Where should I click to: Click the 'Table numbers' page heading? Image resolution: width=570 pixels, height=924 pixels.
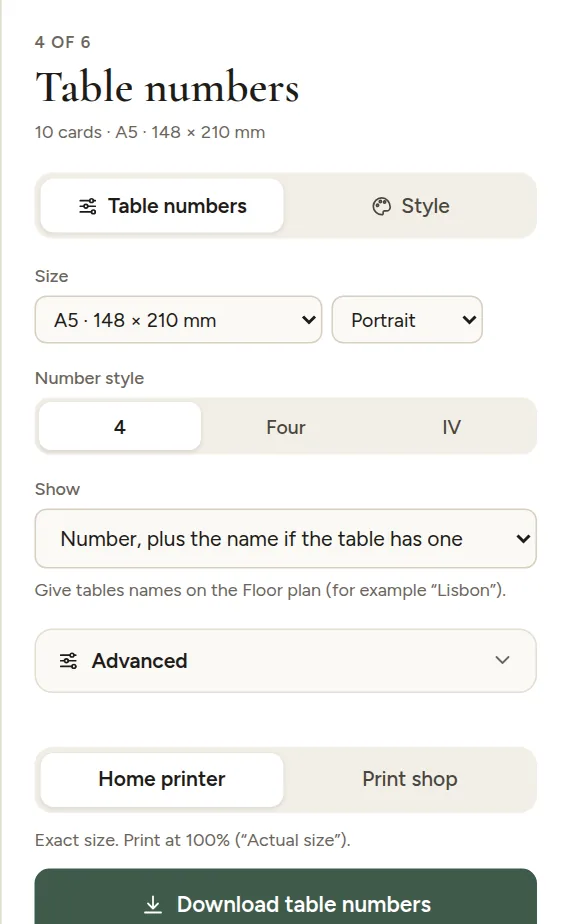(x=167, y=87)
